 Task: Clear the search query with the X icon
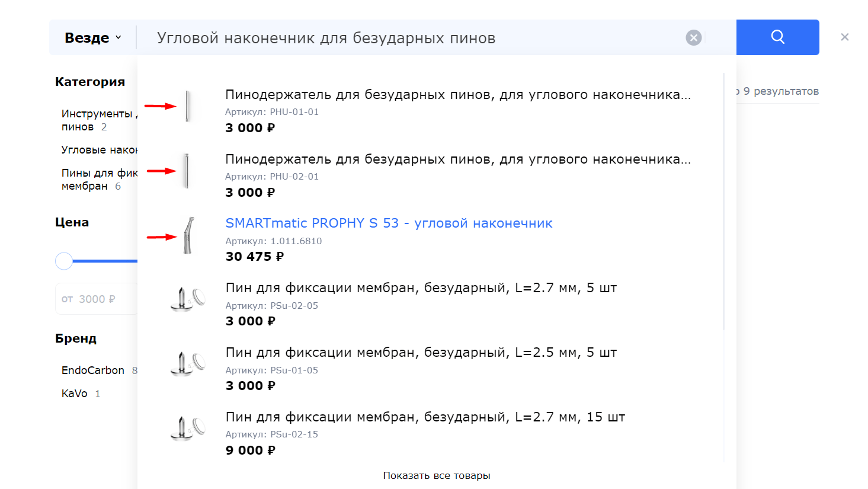click(693, 38)
